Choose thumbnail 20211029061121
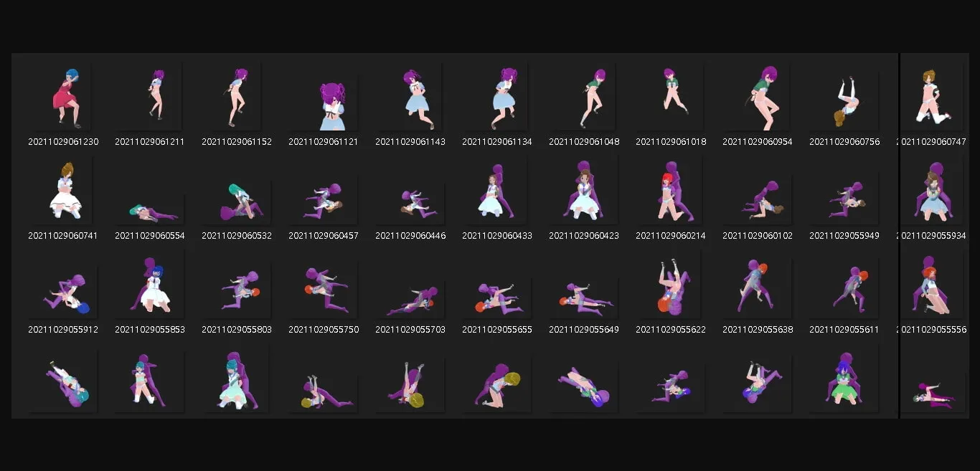Screen dimensions: 980x471 pyautogui.click(x=324, y=98)
